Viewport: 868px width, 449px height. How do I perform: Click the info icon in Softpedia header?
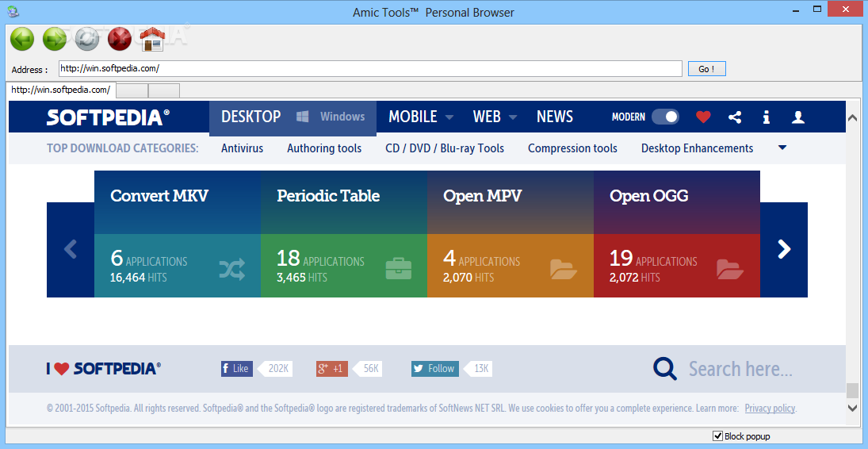(x=767, y=117)
